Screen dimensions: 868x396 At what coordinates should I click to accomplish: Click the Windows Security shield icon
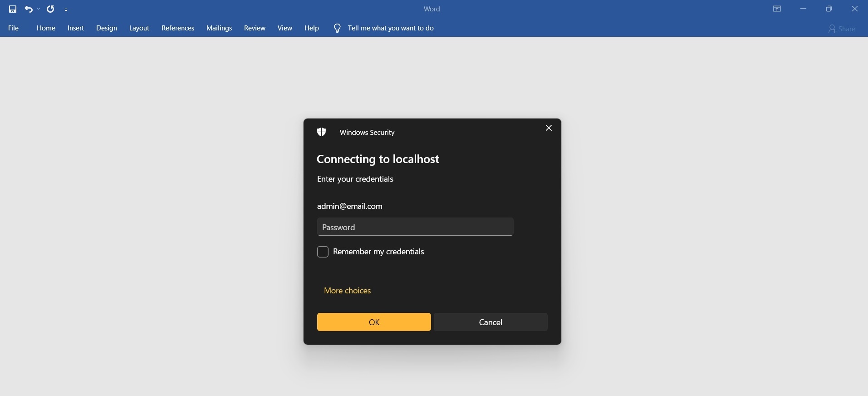coord(322,132)
